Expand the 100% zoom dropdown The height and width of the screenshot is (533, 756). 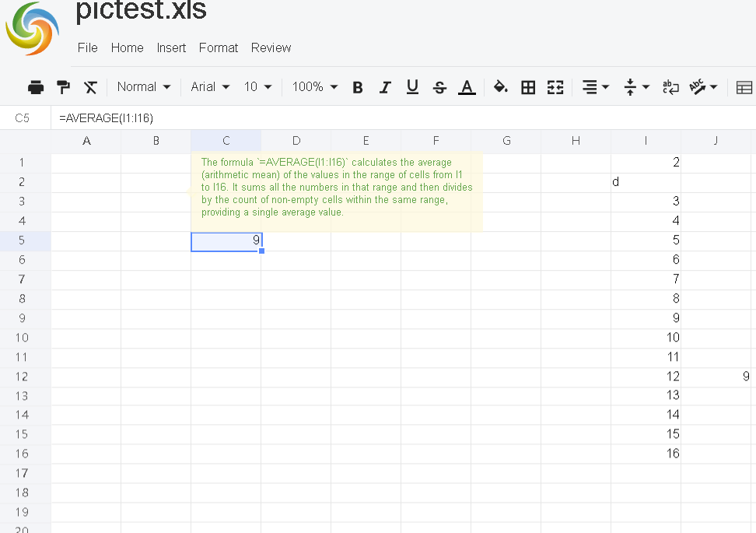pos(315,87)
